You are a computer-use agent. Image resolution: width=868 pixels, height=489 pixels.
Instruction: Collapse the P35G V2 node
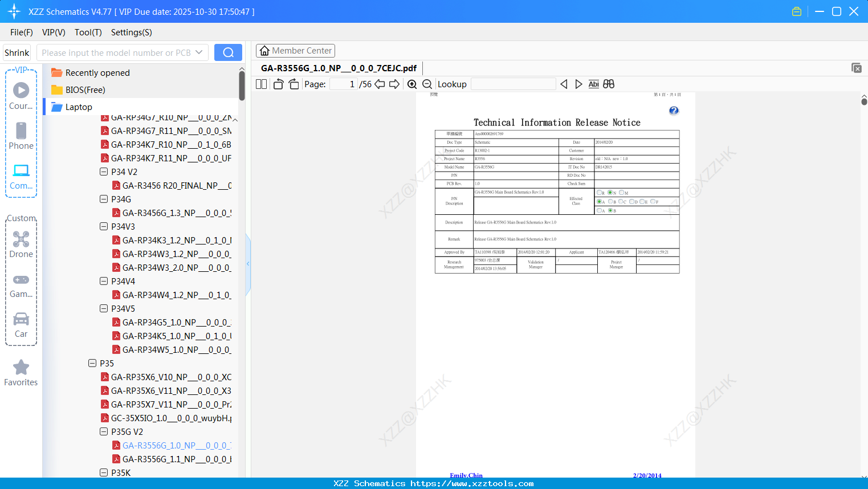(104, 431)
